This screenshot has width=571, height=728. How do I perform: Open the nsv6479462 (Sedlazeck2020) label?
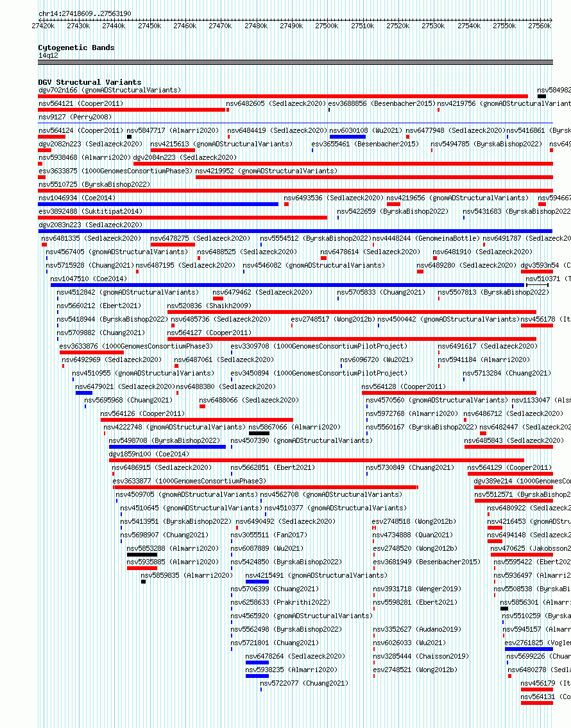(262, 292)
